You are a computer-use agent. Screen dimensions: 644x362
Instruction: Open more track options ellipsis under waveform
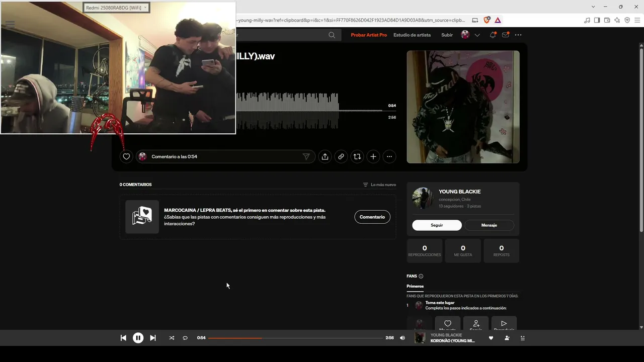(x=389, y=157)
